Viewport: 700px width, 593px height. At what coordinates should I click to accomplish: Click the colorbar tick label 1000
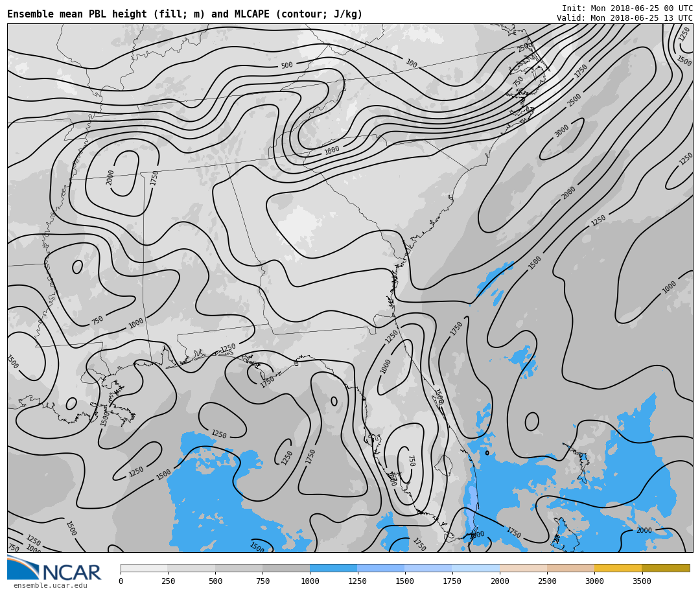coord(310,581)
